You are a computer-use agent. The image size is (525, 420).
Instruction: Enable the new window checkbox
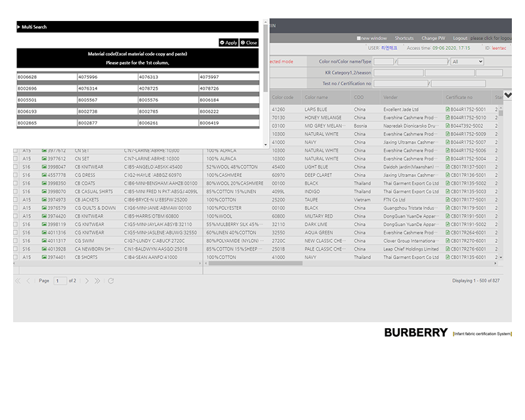[x=359, y=39]
